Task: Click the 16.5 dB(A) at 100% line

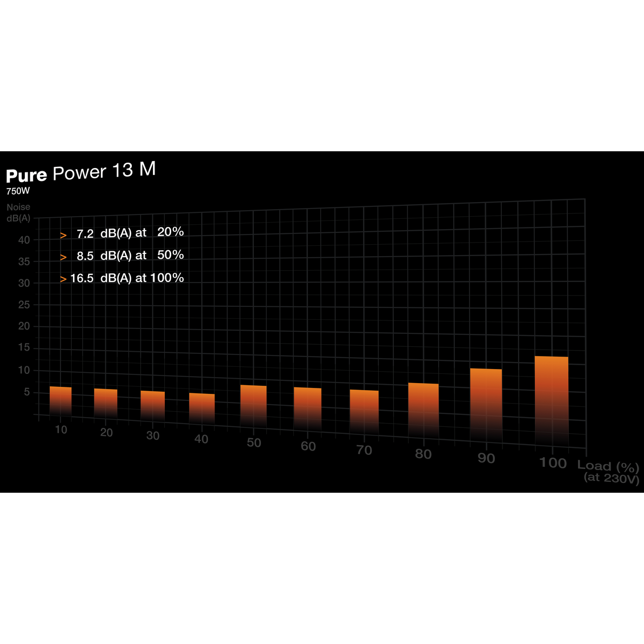Action: (127, 278)
